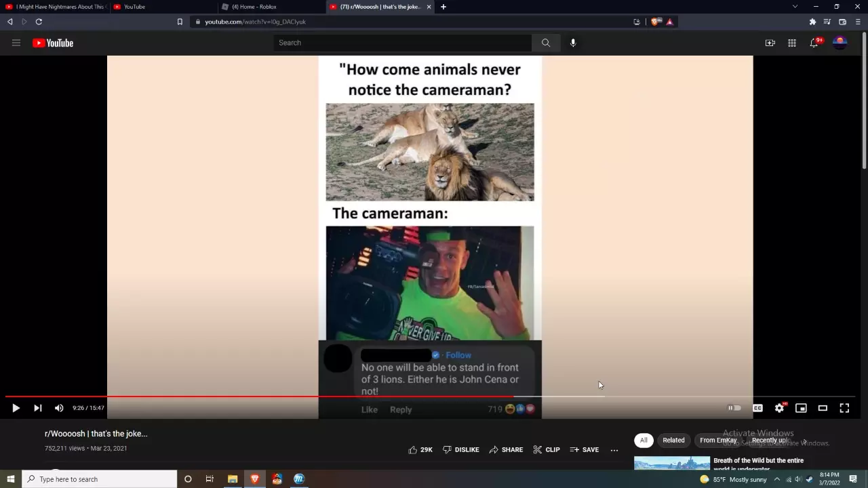
Task: Open the Brave main menu
Action: [858, 22]
